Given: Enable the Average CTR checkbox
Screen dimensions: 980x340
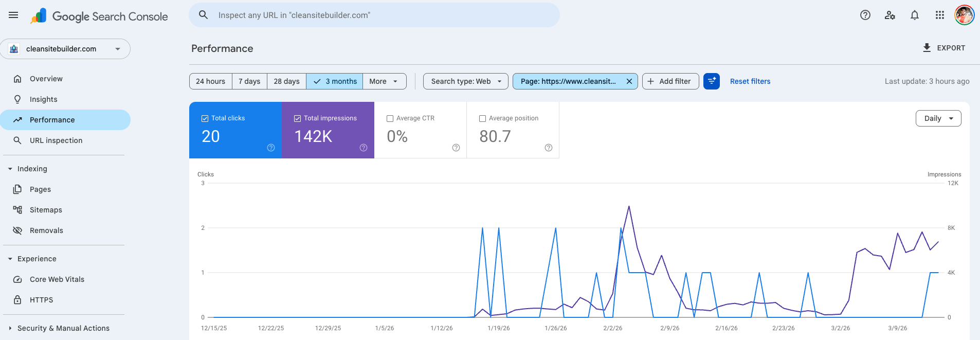Looking at the screenshot, I should click(x=390, y=118).
